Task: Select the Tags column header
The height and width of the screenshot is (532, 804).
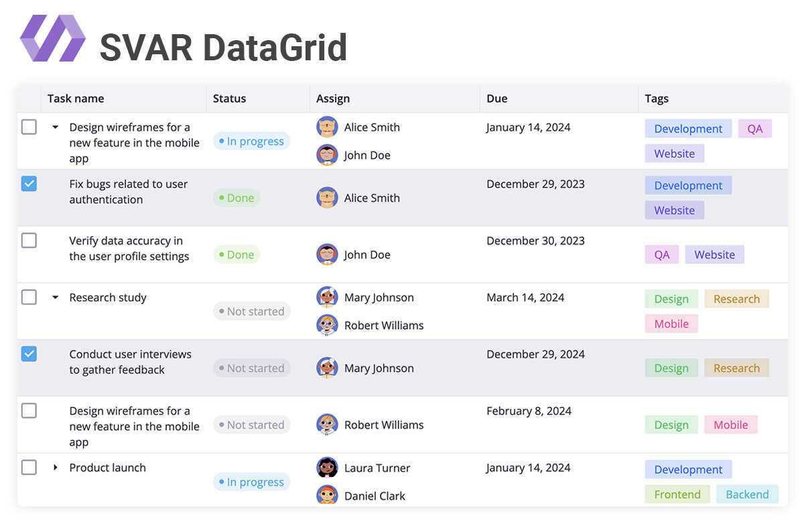Action: [x=656, y=98]
